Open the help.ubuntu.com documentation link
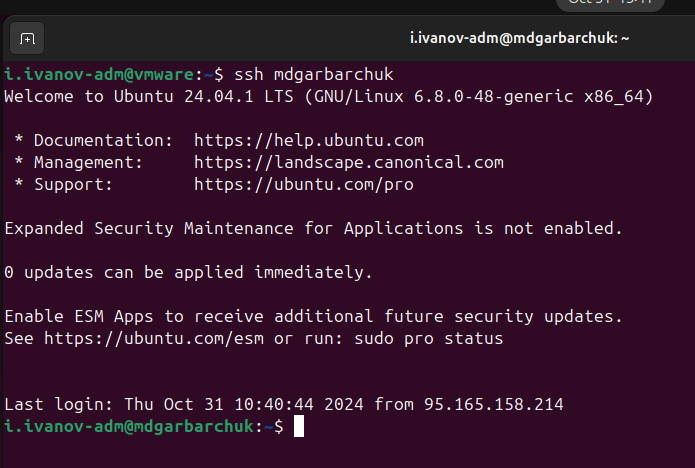The image size is (695, 468). (x=308, y=140)
